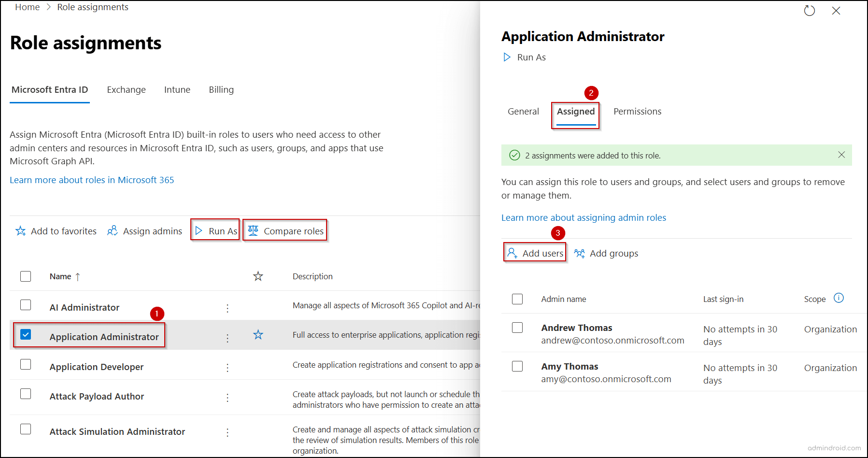The height and width of the screenshot is (458, 868).
Task: Uncheck the Application Administrator checkbox
Action: tap(26, 334)
